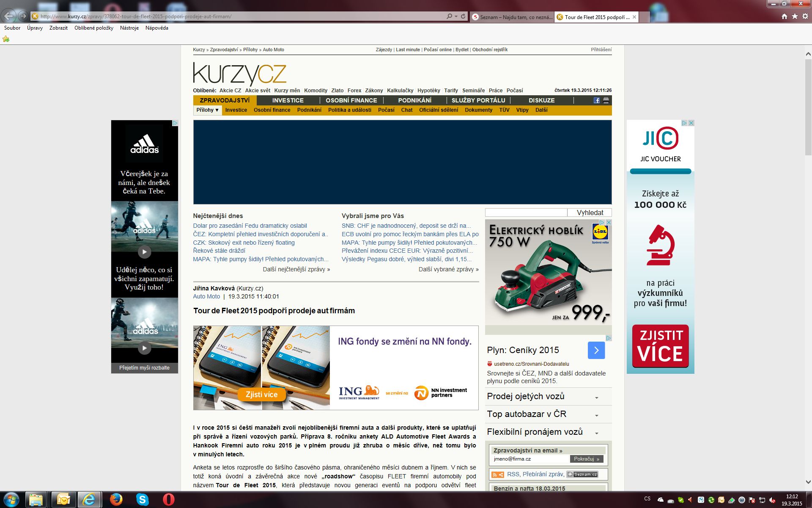Launch Skype from the taskbar
This screenshot has height=508, width=812.
coord(143,500)
